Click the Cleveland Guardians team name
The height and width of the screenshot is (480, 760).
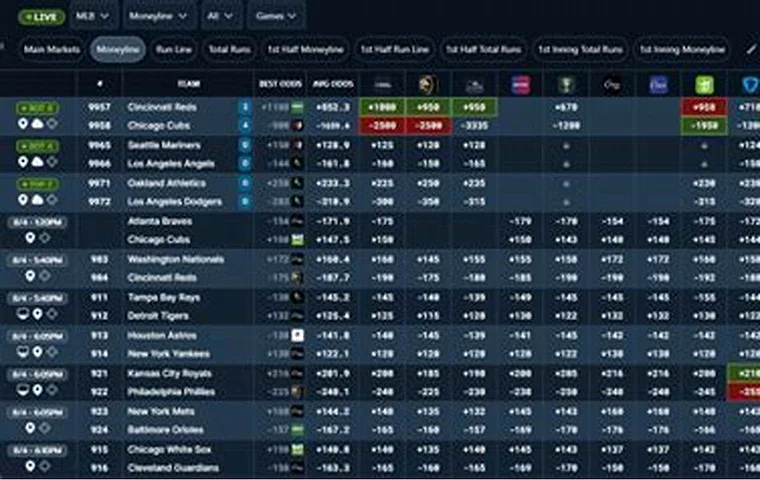173,468
